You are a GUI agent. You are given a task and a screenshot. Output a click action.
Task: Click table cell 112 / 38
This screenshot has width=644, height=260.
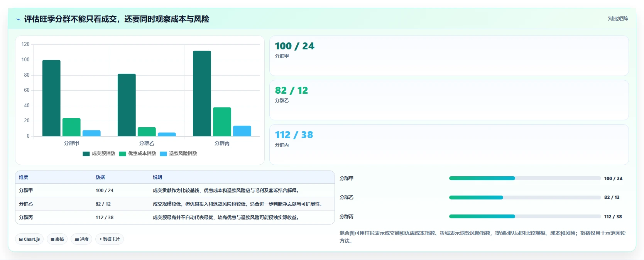pyautogui.click(x=105, y=218)
